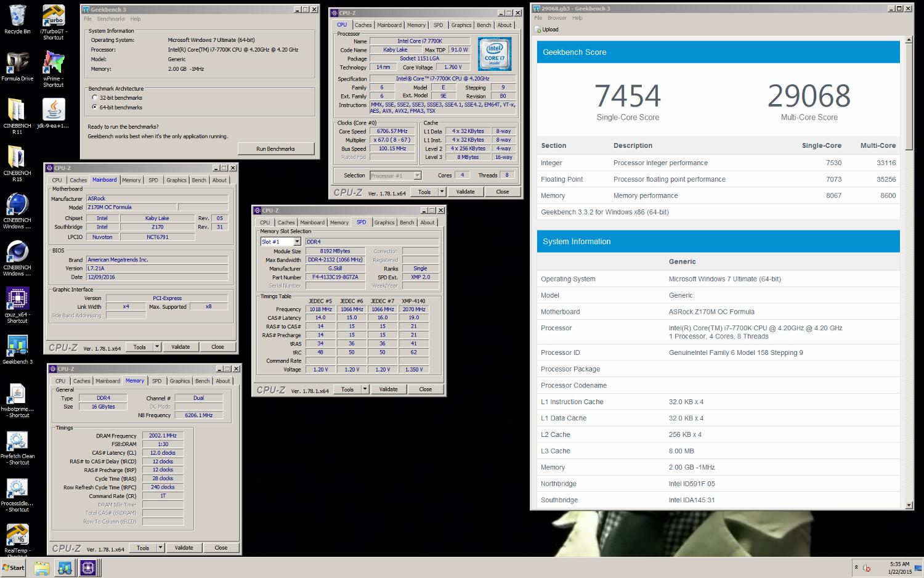Open the Recycle Bin desktop icon

pyautogui.click(x=17, y=19)
